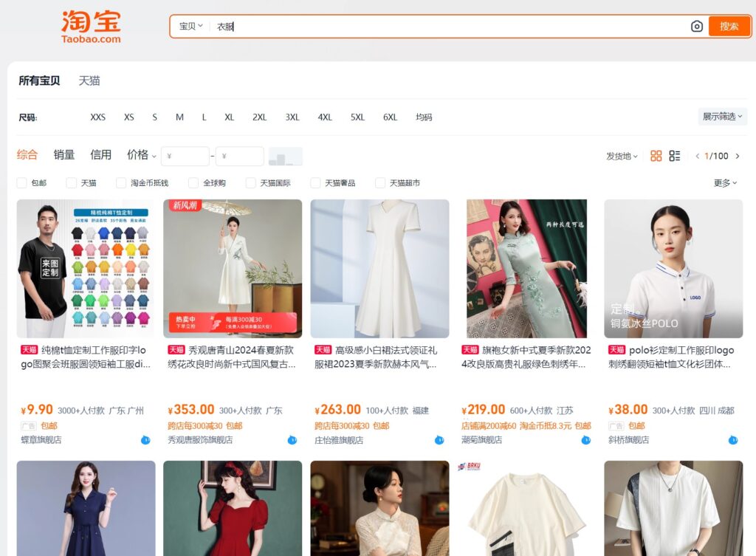The width and height of the screenshot is (756, 556).
Task: Switch to list view layout
Action: point(675,156)
